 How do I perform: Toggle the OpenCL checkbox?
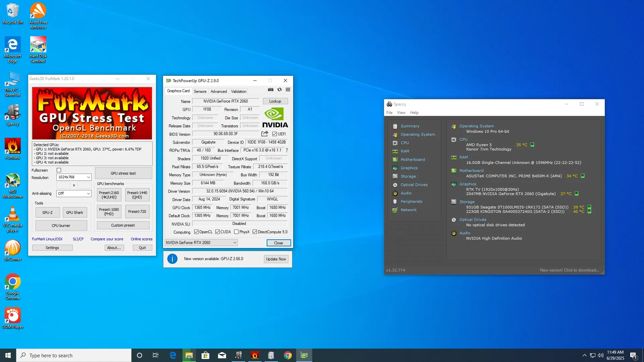coord(197,232)
